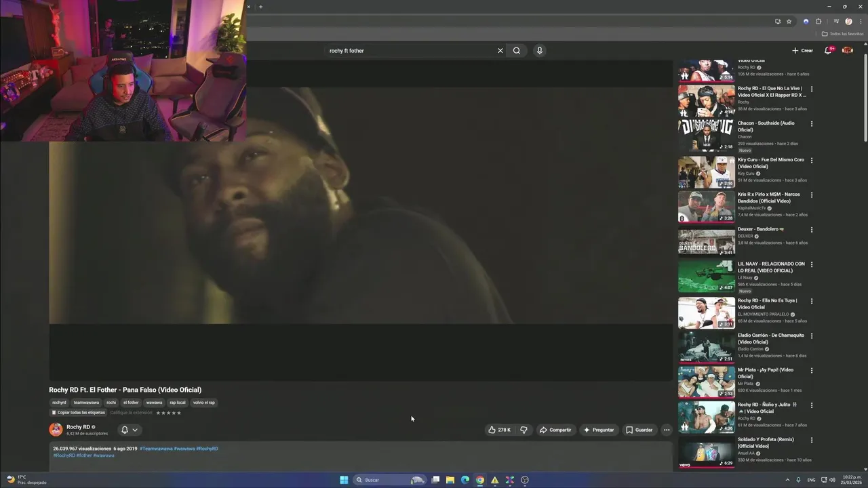Open options for El Que No La Vive

coord(812,89)
